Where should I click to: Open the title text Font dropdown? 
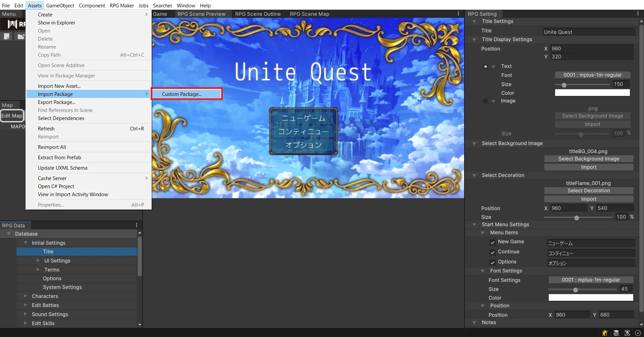(x=592, y=75)
